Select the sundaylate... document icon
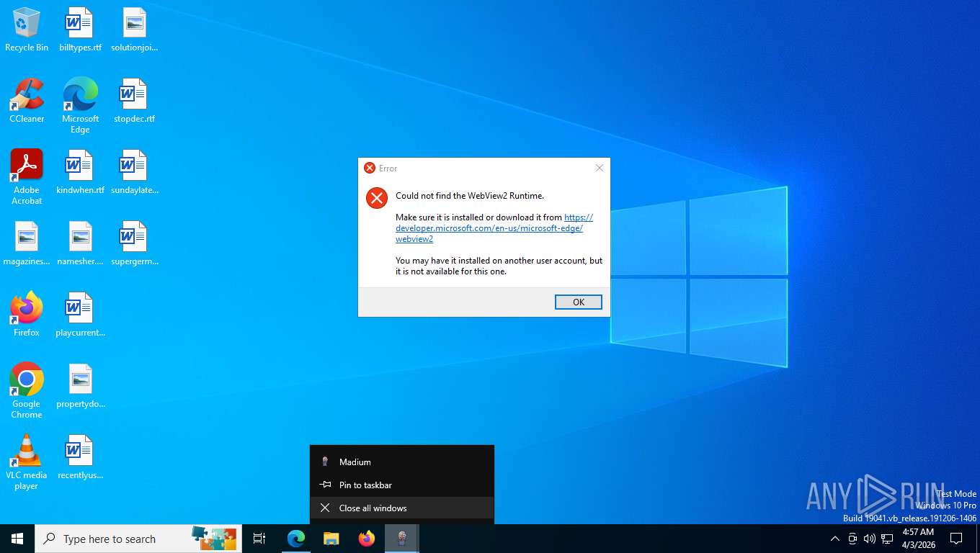This screenshot has width=980, height=553. pos(135,172)
